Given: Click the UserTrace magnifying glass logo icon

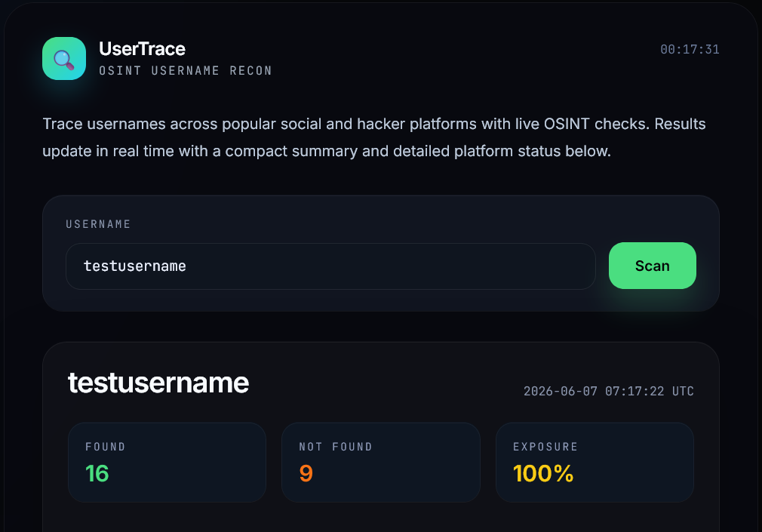Looking at the screenshot, I should point(64,58).
